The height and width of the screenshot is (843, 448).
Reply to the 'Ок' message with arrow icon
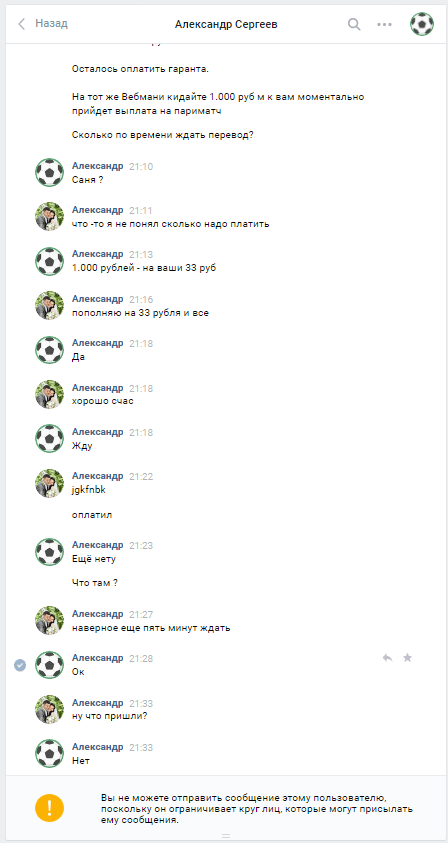coord(387,658)
